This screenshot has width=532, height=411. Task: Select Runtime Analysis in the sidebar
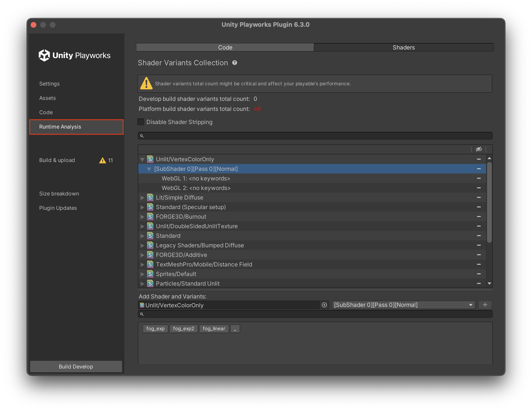[x=77, y=127]
